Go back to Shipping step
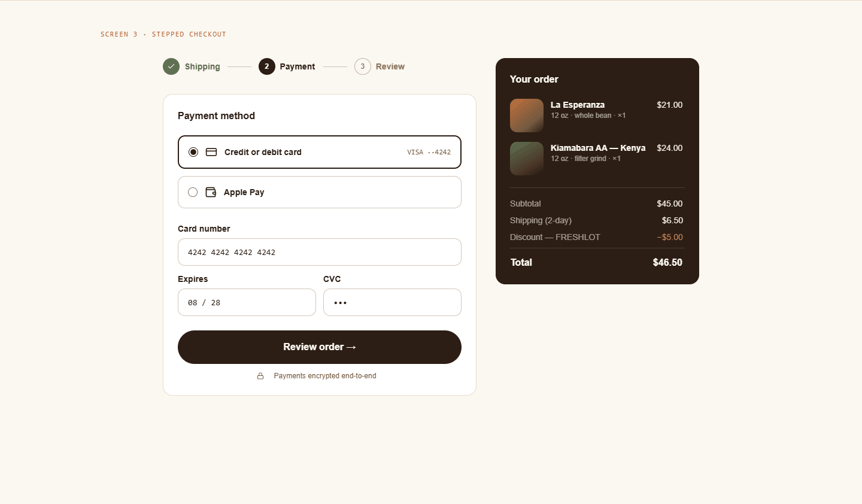This screenshot has width=862, height=504. (x=202, y=66)
